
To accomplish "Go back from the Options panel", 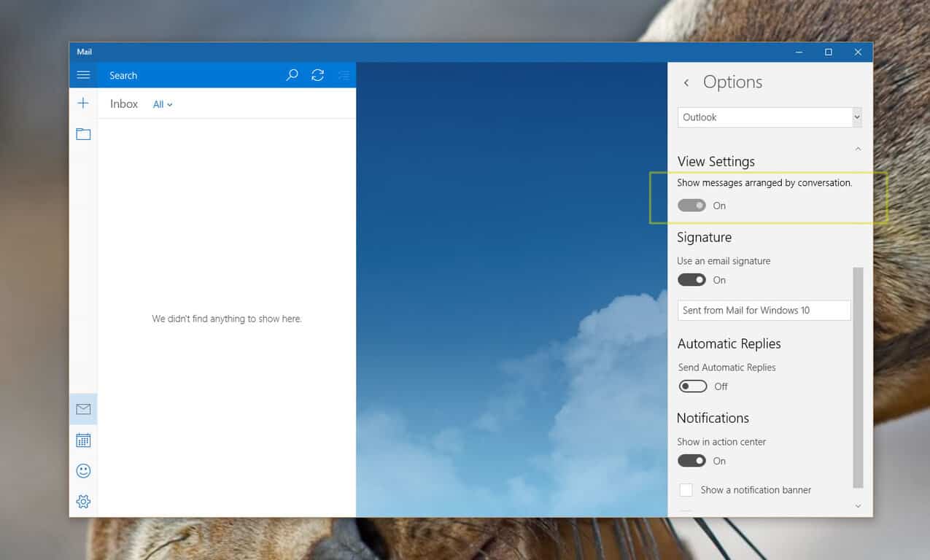I will [686, 83].
